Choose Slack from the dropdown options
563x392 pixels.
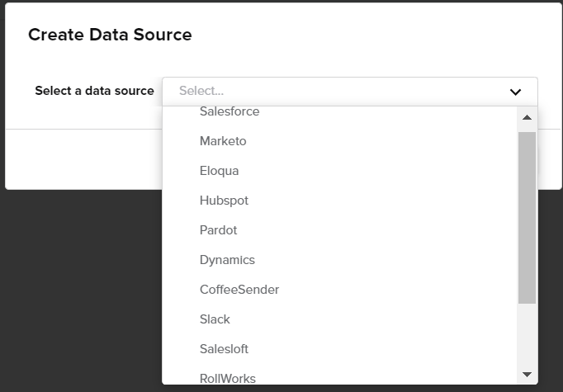(x=339, y=319)
